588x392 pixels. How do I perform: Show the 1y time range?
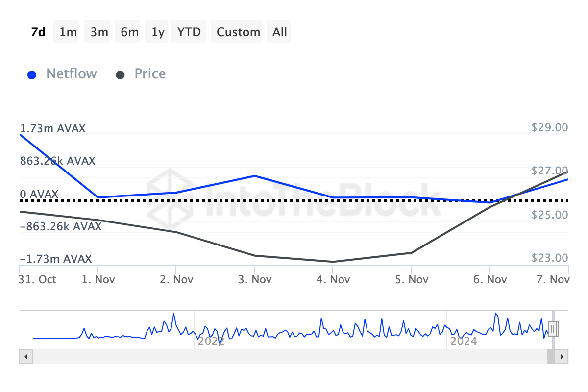pyautogui.click(x=158, y=32)
